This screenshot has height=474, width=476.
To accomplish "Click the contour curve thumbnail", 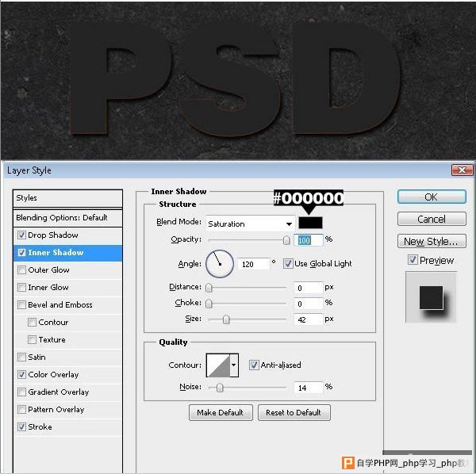I will (218, 365).
